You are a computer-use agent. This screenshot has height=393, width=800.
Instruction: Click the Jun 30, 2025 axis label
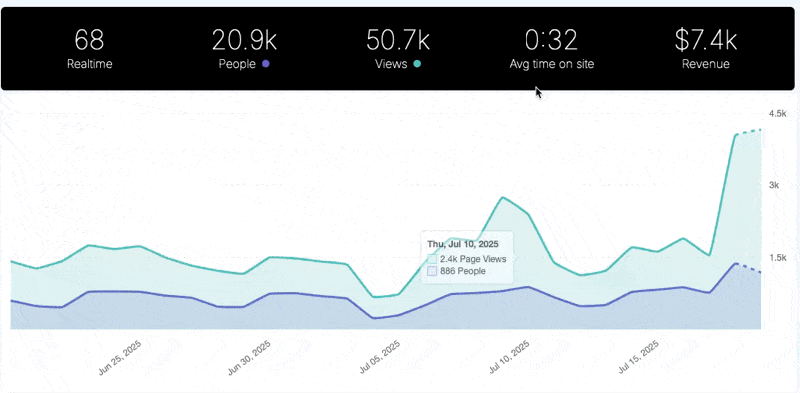point(248,358)
